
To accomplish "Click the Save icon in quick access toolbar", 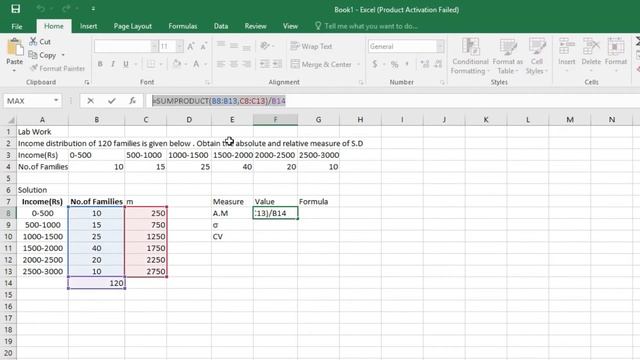I will [x=16, y=9].
